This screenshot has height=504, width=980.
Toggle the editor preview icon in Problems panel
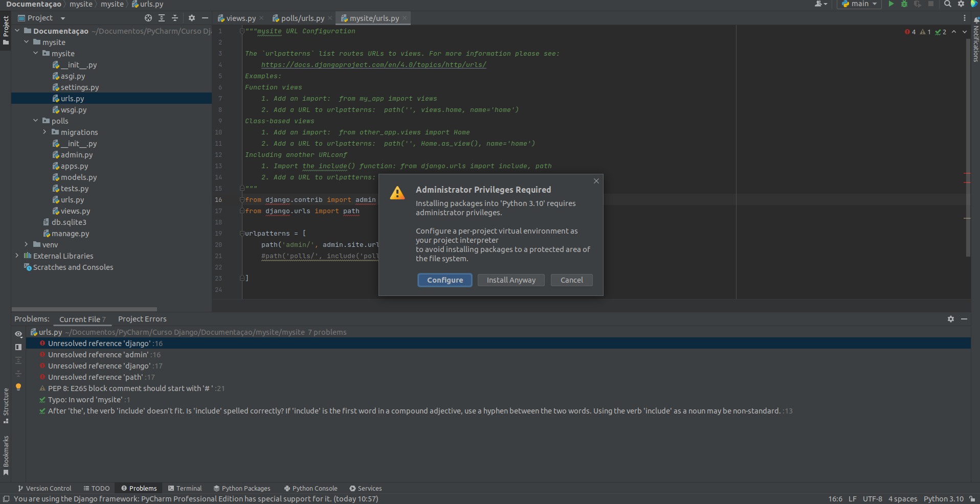coord(18,347)
